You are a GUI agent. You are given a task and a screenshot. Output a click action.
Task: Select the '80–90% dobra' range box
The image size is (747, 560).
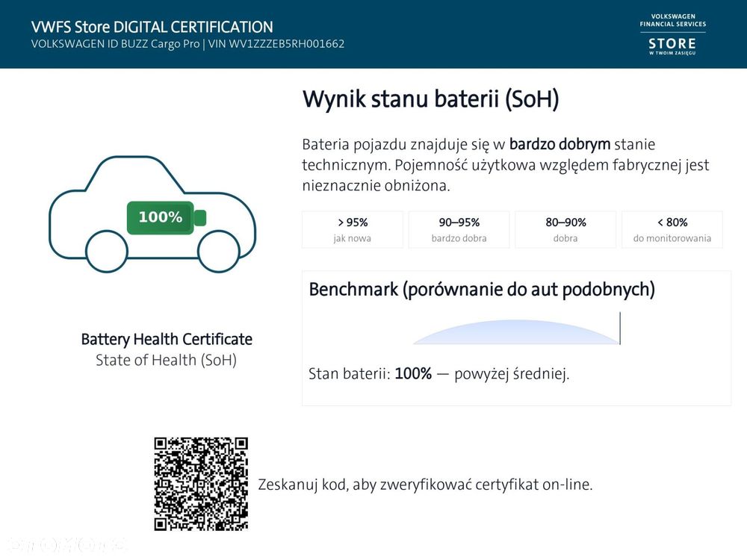point(565,229)
